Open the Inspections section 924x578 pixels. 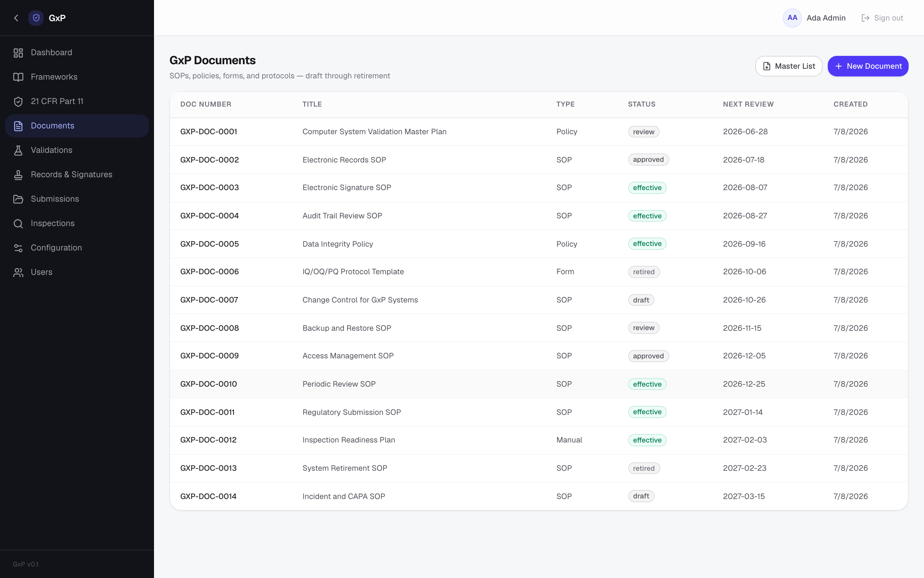[77, 223]
